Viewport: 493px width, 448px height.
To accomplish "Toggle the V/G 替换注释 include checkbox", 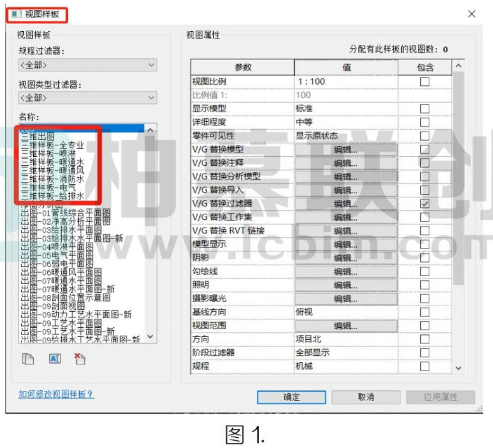I will coord(425,163).
